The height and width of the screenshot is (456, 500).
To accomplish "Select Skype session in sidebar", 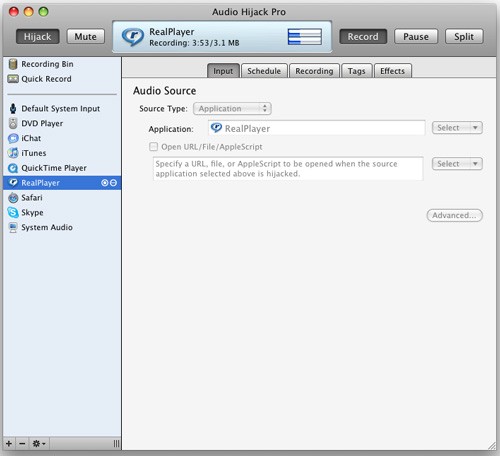I will 62,212.
